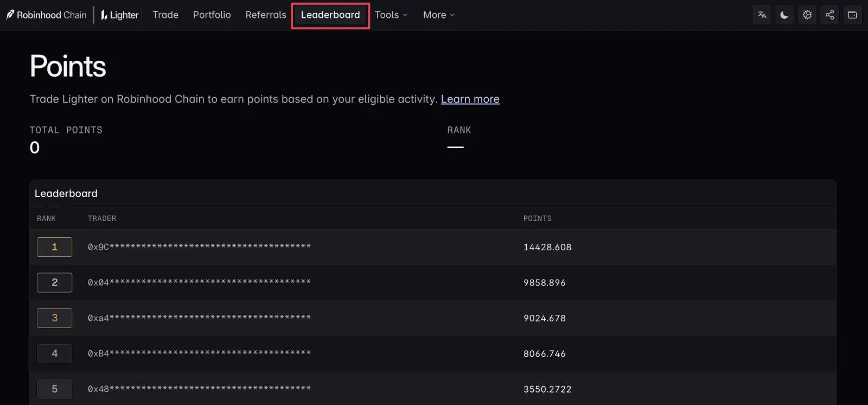Click the share icon

tap(830, 15)
